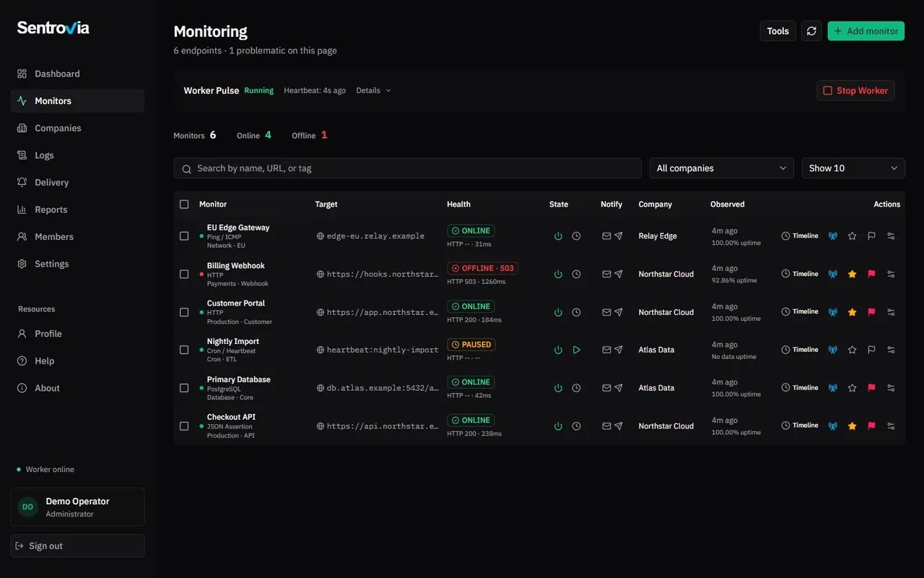Image resolution: width=924 pixels, height=578 pixels.
Task: Expand Worker Pulse Details
Action: (373, 91)
